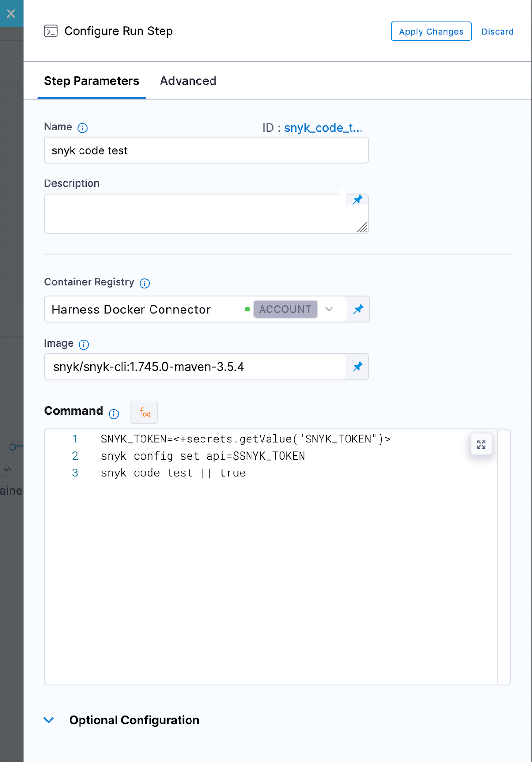Viewport: 532px width, 762px height.
Task: Click the Command editor scrollbar
Action: (x=503, y=557)
